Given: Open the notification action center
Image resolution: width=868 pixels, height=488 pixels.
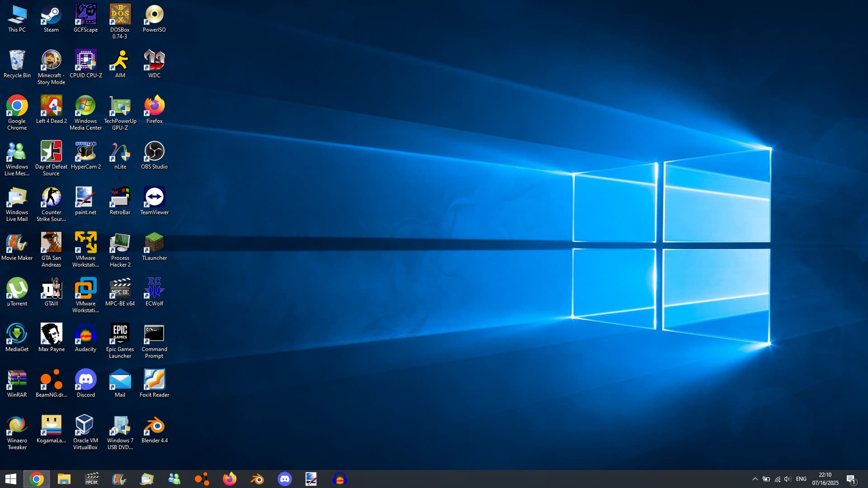Looking at the screenshot, I should tap(851, 479).
